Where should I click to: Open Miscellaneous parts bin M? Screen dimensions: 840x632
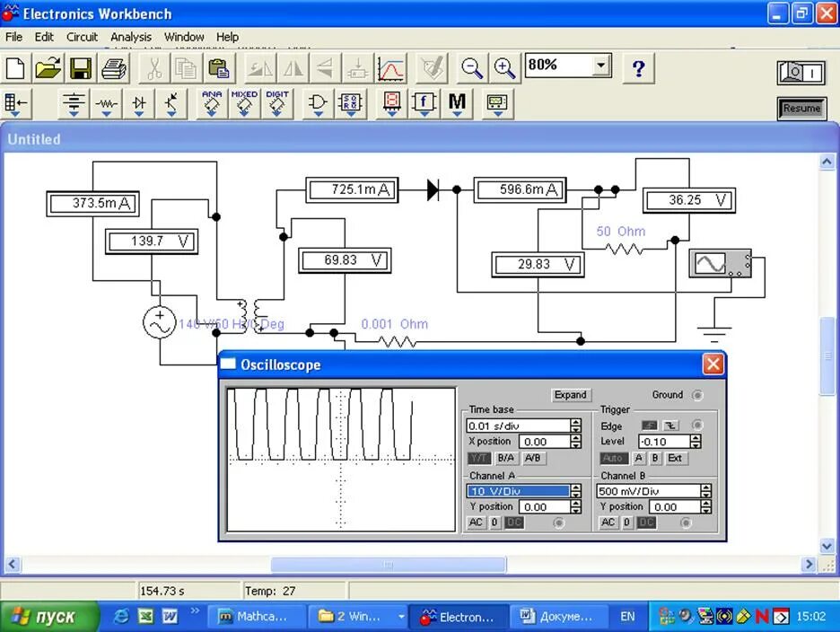(457, 103)
